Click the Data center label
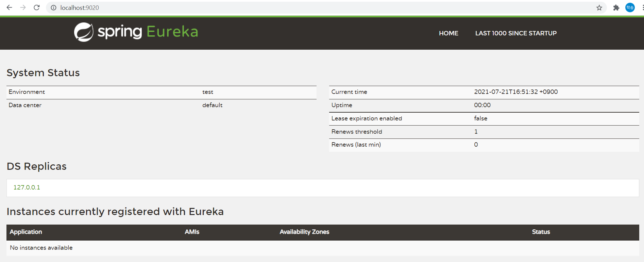The image size is (644, 262). [x=25, y=105]
